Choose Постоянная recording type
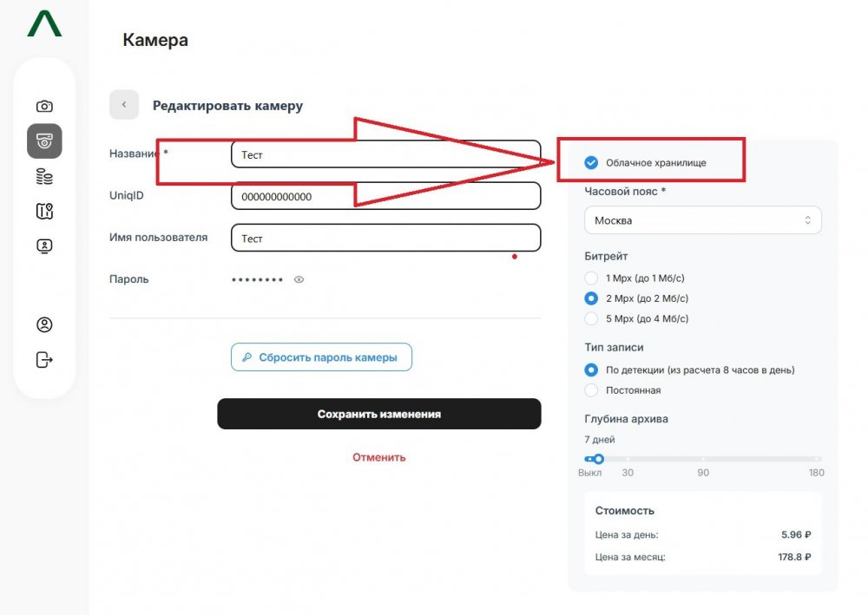Viewport: 868px width, 615px height. coord(591,390)
